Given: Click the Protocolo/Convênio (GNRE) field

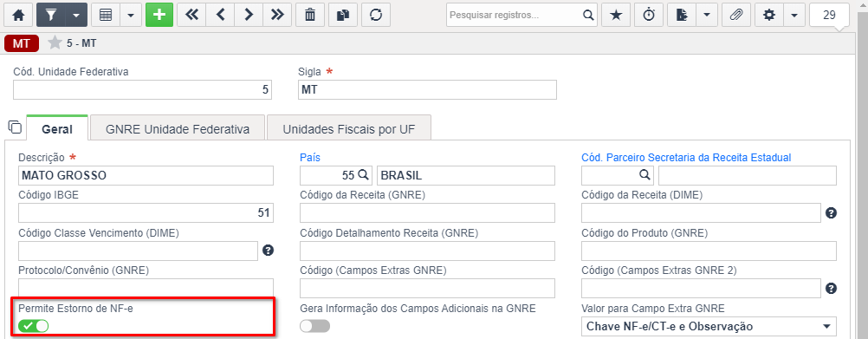Looking at the screenshot, I should coord(146,288).
